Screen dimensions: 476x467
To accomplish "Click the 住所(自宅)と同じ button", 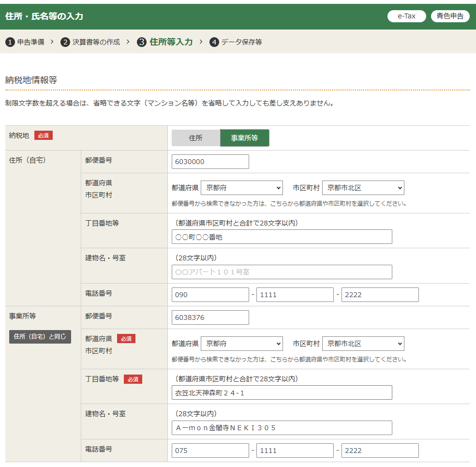I will tap(40, 337).
